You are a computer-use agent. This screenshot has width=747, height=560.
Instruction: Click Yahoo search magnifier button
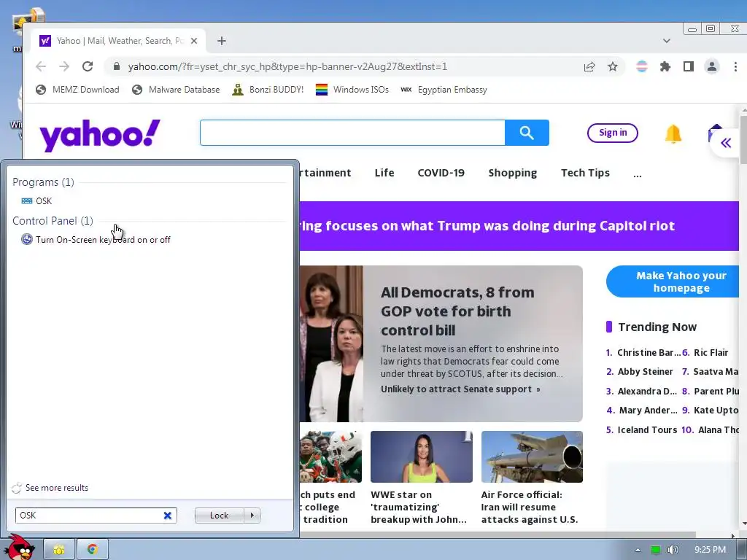click(x=527, y=133)
